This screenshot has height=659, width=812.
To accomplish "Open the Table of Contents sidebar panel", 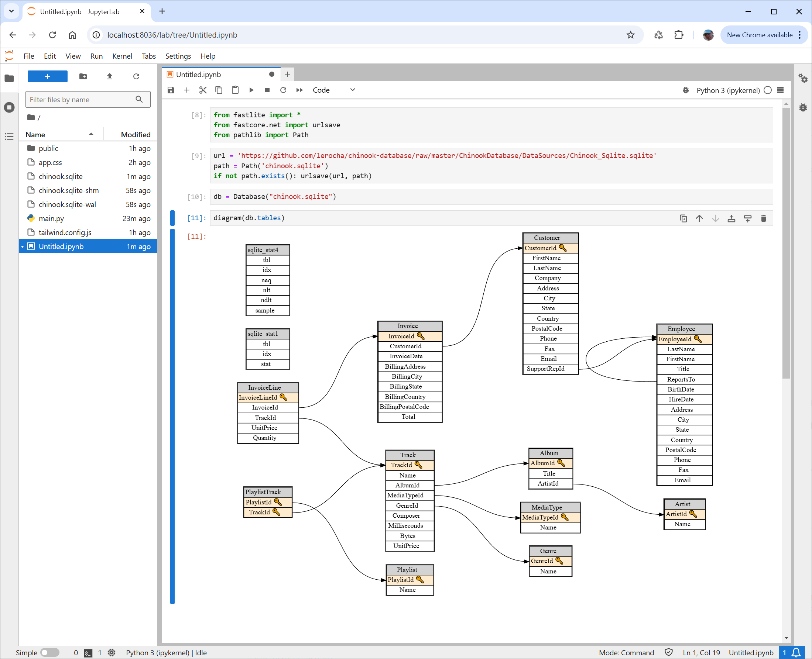I will (x=9, y=136).
